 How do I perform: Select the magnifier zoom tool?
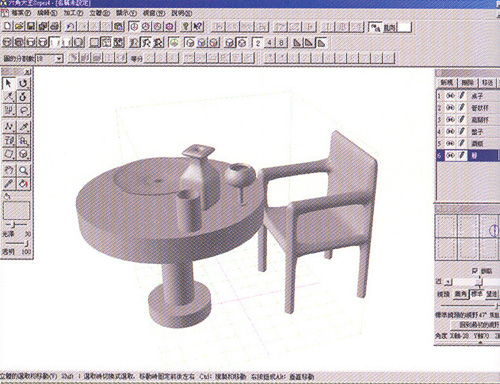(x=23, y=171)
